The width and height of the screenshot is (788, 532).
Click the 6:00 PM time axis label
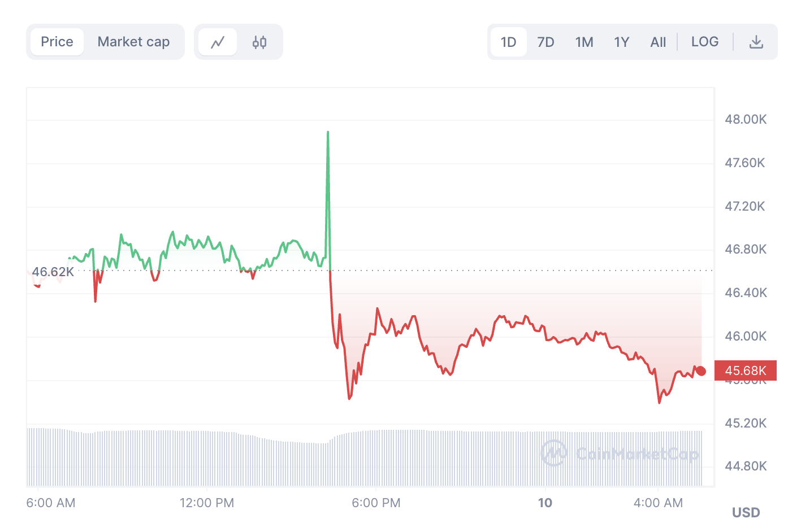[376, 503]
